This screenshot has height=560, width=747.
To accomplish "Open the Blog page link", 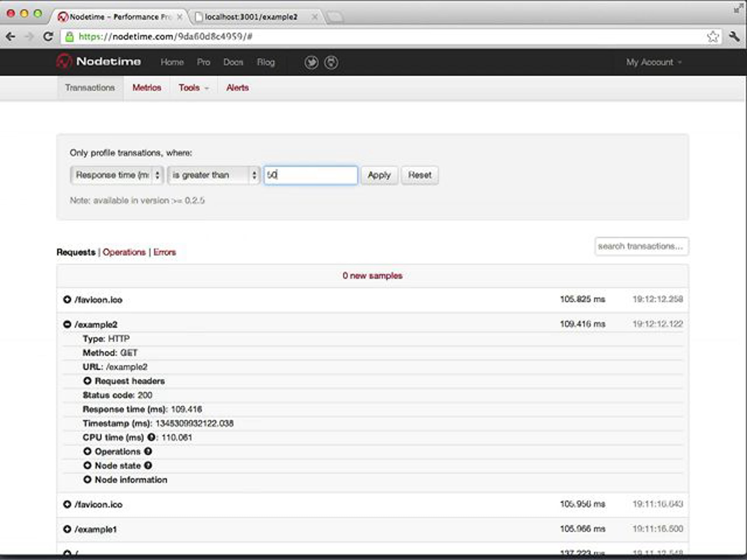I will coord(266,63).
